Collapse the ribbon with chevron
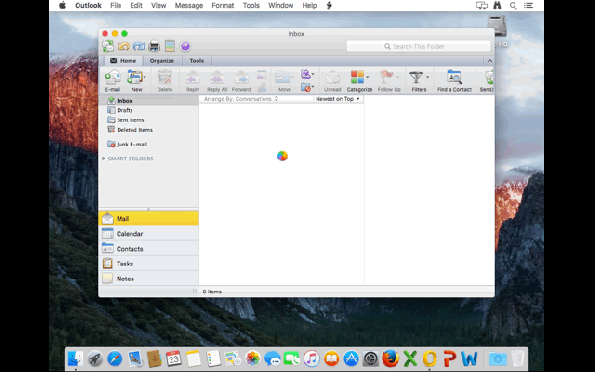The height and width of the screenshot is (372, 595). click(490, 61)
